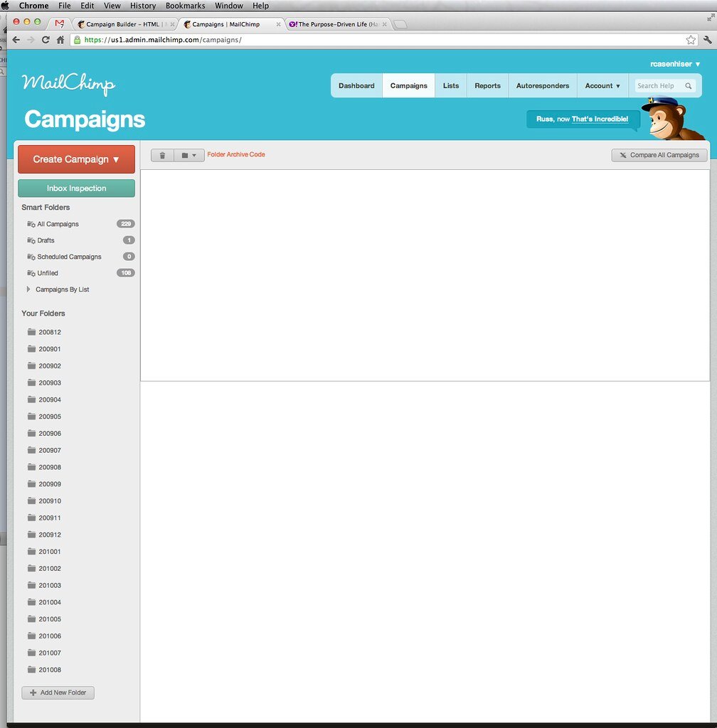Click the search magnifier icon in Search Help
Screen dimensions: 717x728
click(688, 86)
